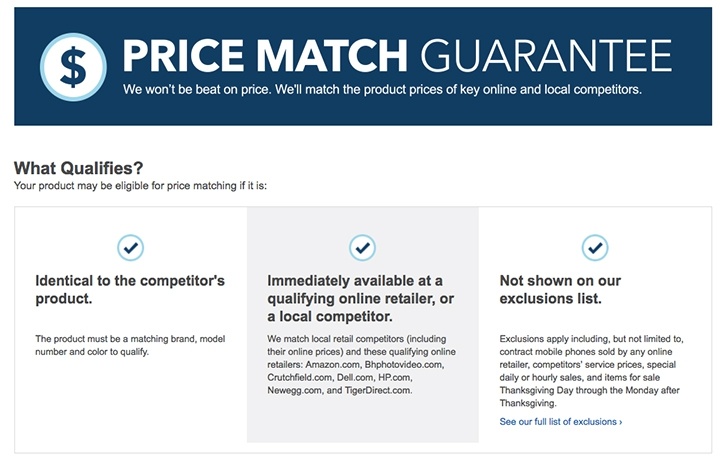This screenshot has height=467, width=720.
Task: Click the dollar sign icon in banner
Action: coord(73,67)
